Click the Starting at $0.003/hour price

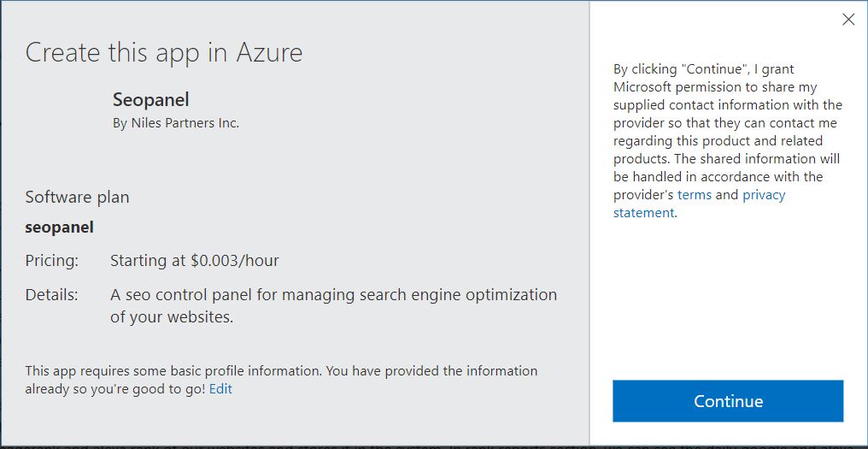194,260
